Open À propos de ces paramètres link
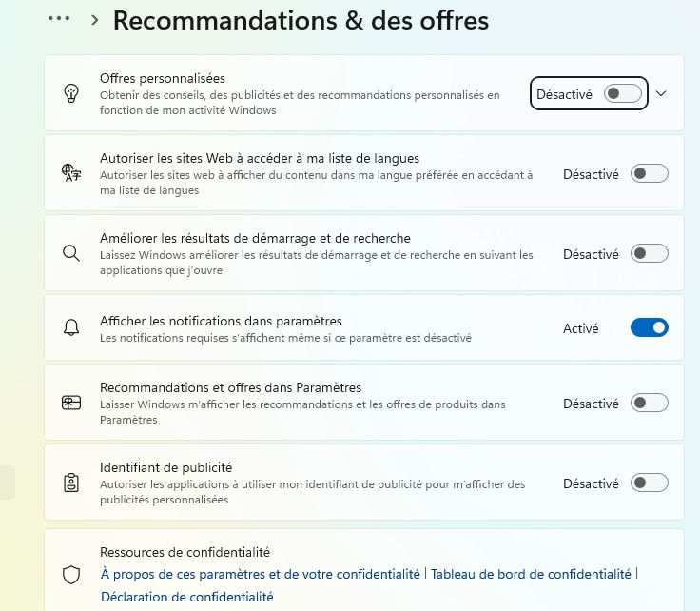 tap(261, 574)
